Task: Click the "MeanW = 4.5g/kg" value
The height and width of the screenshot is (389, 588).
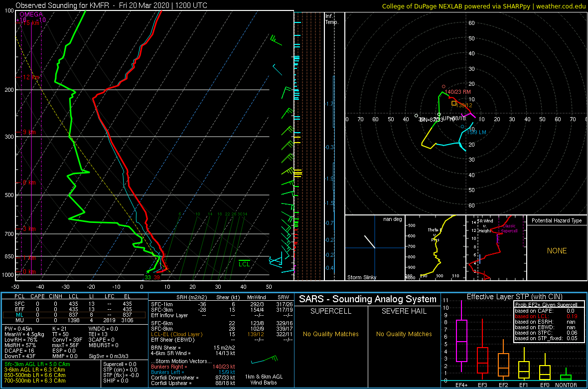Action: (x=24, y=334)
